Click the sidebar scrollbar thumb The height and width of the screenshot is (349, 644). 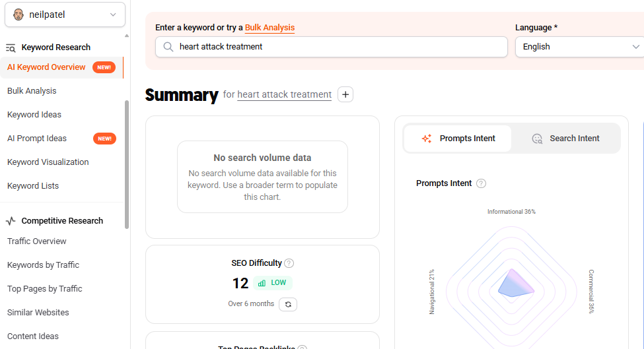[127, 164]
